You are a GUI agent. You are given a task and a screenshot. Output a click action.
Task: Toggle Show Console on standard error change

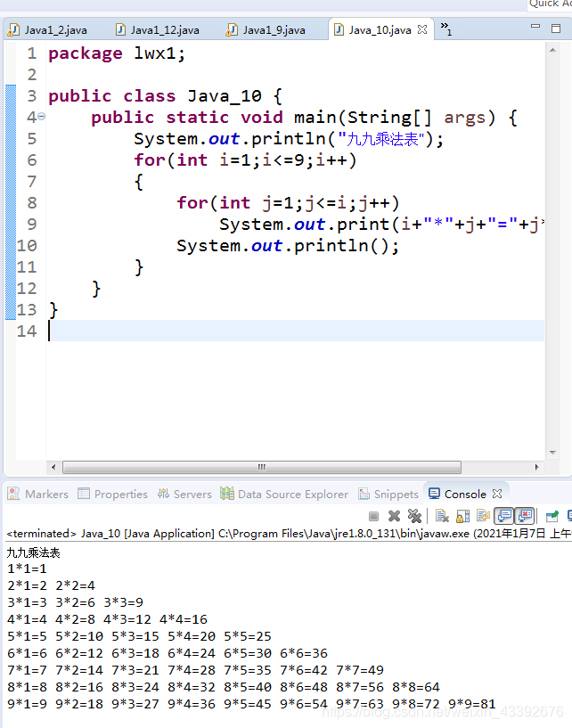click(525, 516)
